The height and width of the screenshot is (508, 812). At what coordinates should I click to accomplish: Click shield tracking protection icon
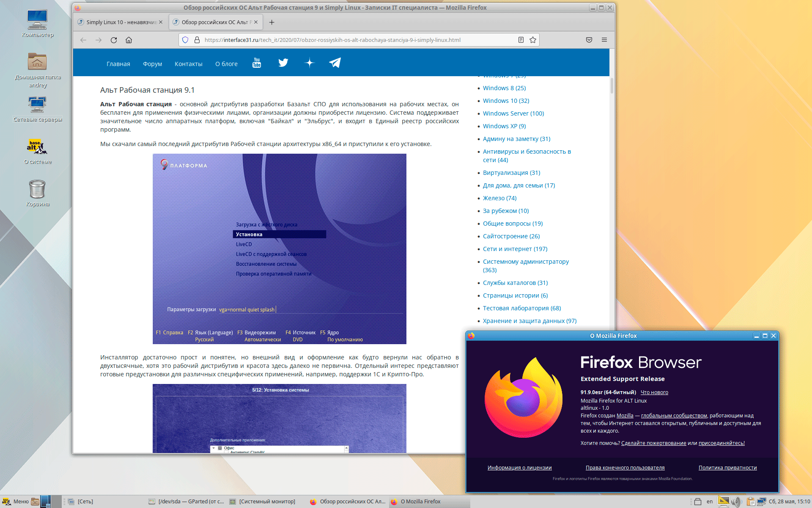pyautogui.click(x=185, y=40)
